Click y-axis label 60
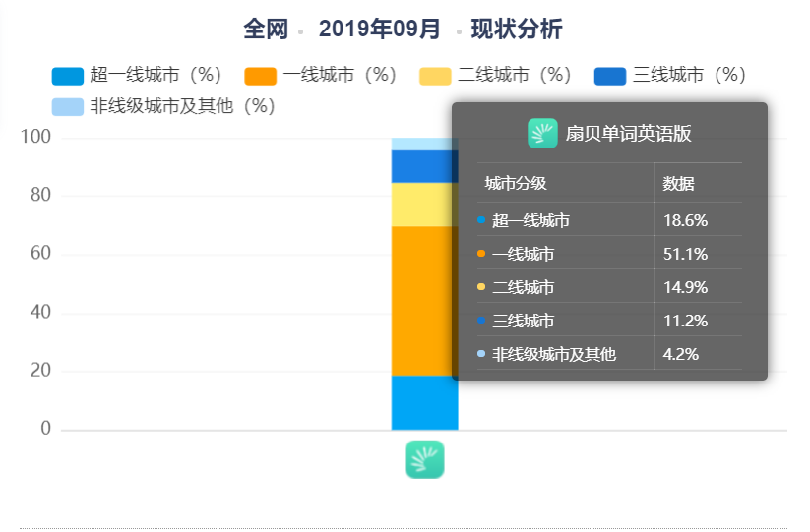 click(x=40, y=254)
